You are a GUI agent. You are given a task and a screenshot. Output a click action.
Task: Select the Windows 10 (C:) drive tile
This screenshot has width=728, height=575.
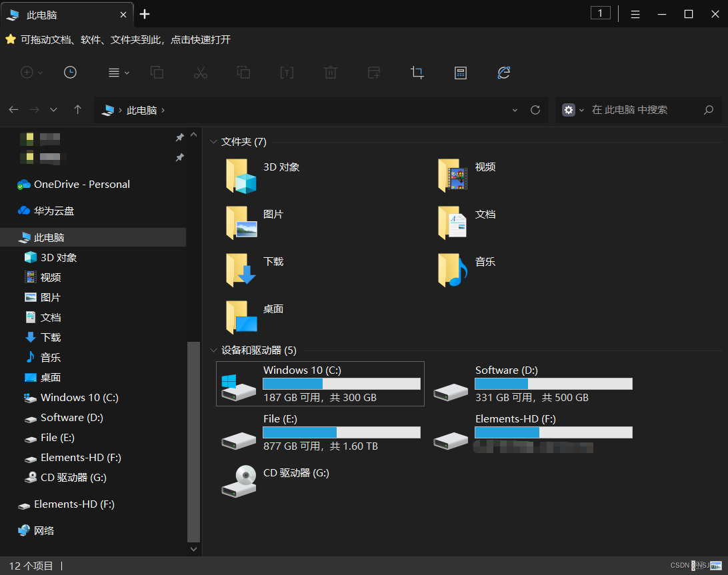[x=321, y=384]
